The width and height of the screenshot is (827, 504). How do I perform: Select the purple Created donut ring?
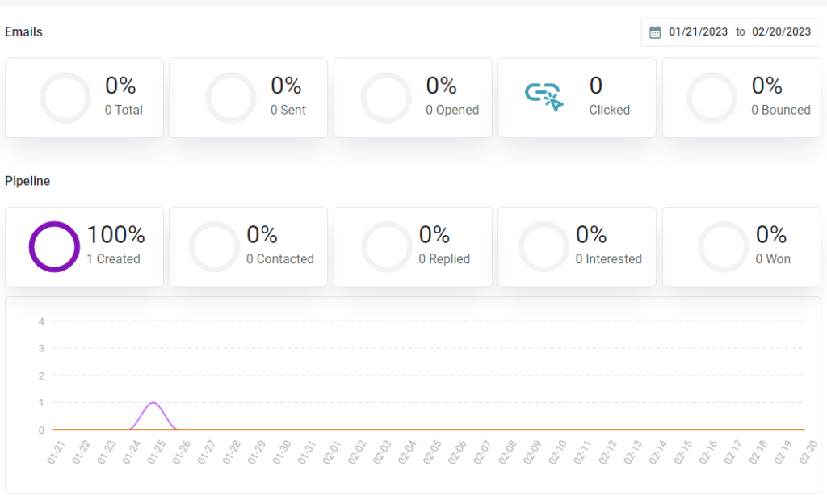click(x=54, y=246)
